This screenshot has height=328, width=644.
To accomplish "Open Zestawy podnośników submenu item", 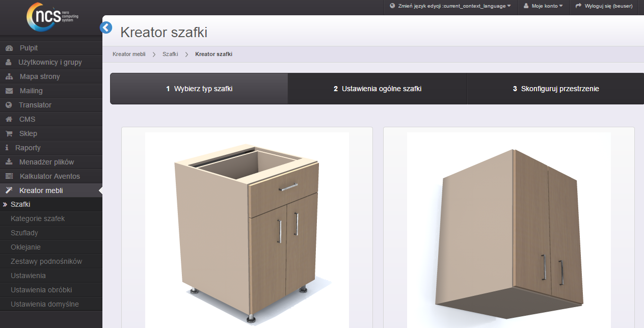I will tap(46, 261).
